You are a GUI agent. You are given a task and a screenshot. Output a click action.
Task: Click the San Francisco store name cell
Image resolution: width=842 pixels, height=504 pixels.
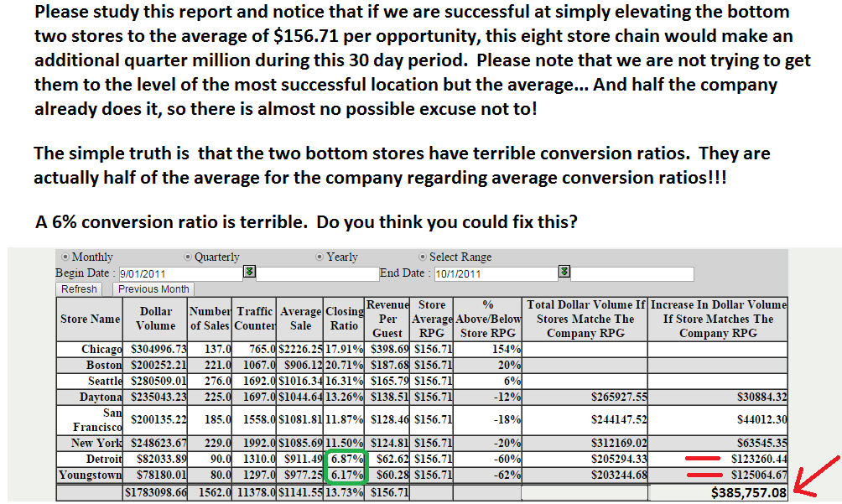pos(90,420)
